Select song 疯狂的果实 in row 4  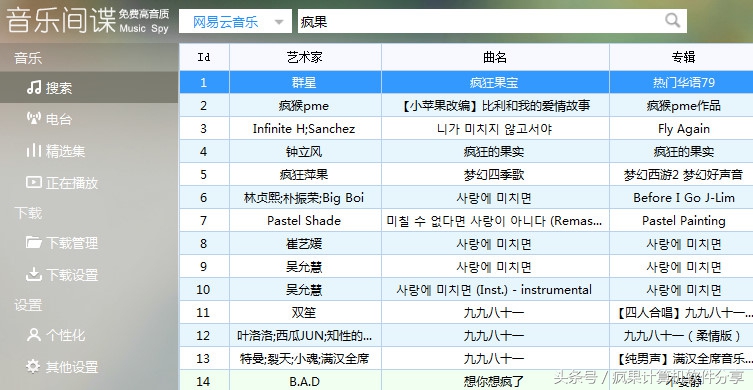point(494,152)
